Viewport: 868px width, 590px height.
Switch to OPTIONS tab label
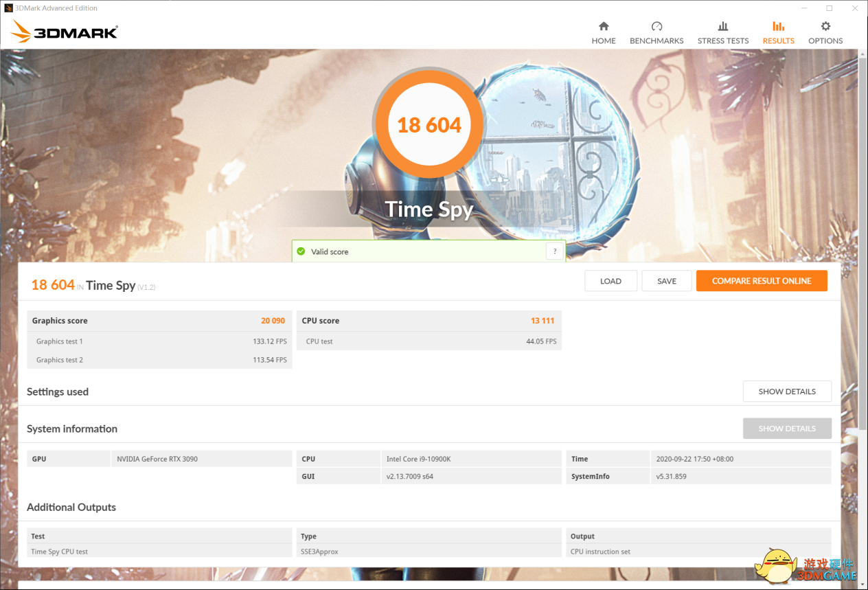825,41
